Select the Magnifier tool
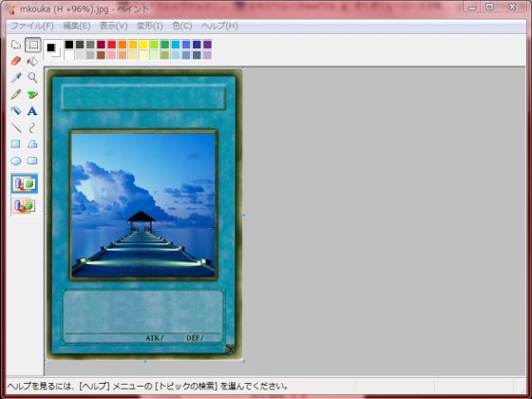 pyautogui.click(x=32, y=78)
